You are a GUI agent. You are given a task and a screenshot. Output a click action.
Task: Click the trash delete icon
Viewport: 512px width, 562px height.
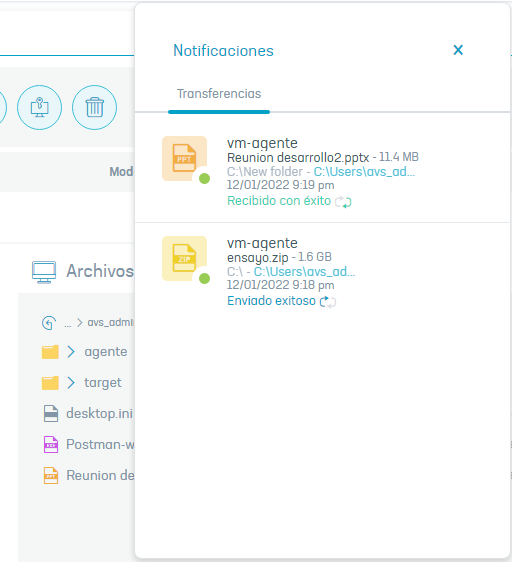pyautogui.click(x=94, y=107)
